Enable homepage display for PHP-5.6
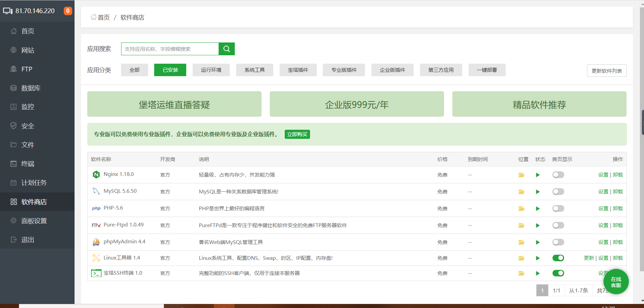 coord(558,209)
